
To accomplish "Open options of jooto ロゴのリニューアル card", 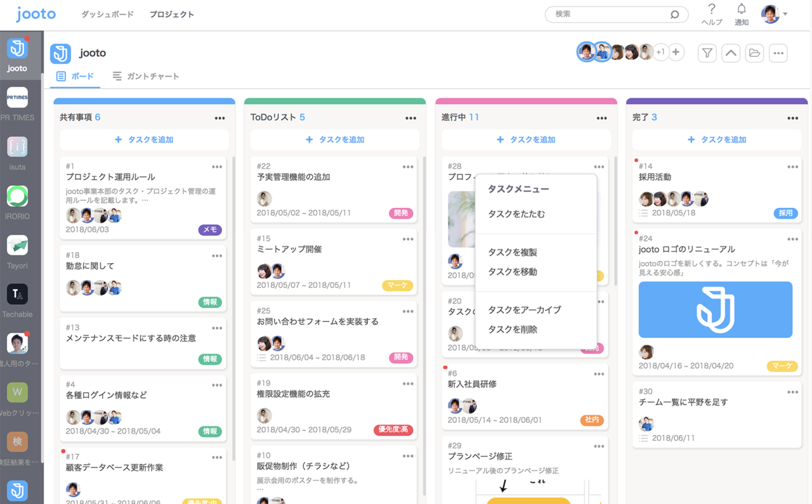I will click(x=793, y=239).
